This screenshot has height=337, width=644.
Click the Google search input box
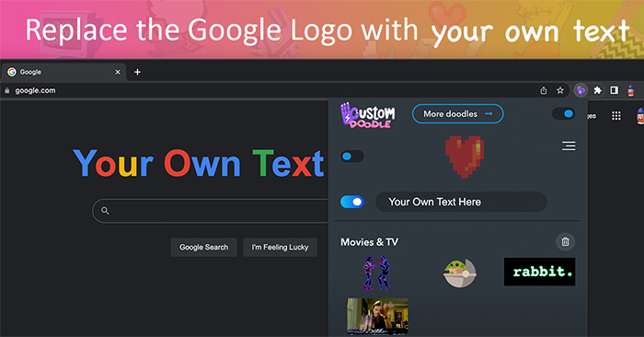211,211
